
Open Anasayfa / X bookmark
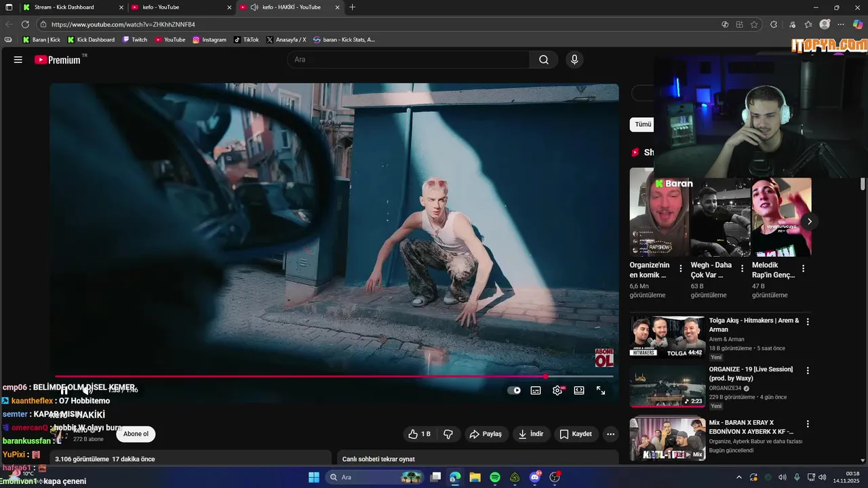tap(287, 39)
